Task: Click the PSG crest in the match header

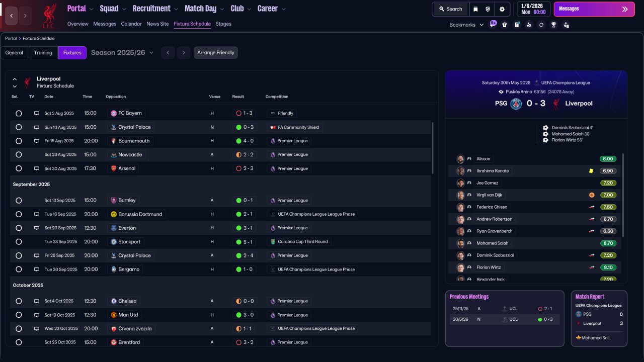Action: click(x=516, y=104)
